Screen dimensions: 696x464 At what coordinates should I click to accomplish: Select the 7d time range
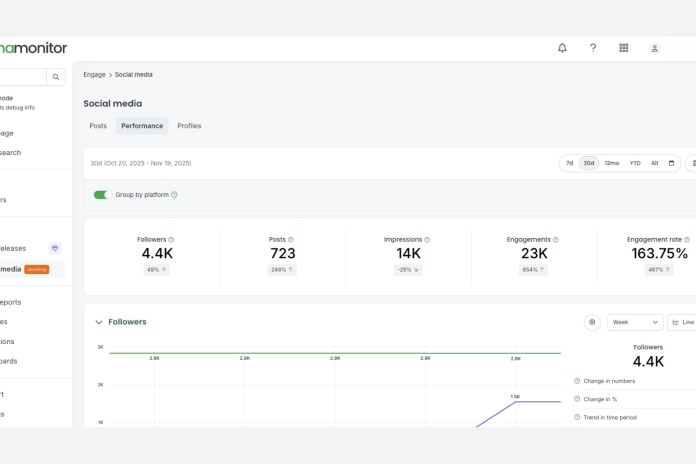(569, 163)
